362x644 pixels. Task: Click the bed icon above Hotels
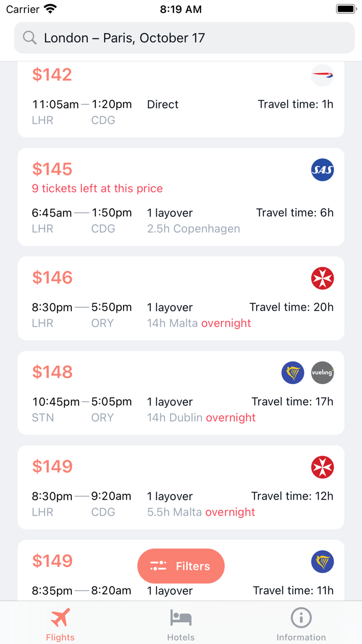click(180, 616)
